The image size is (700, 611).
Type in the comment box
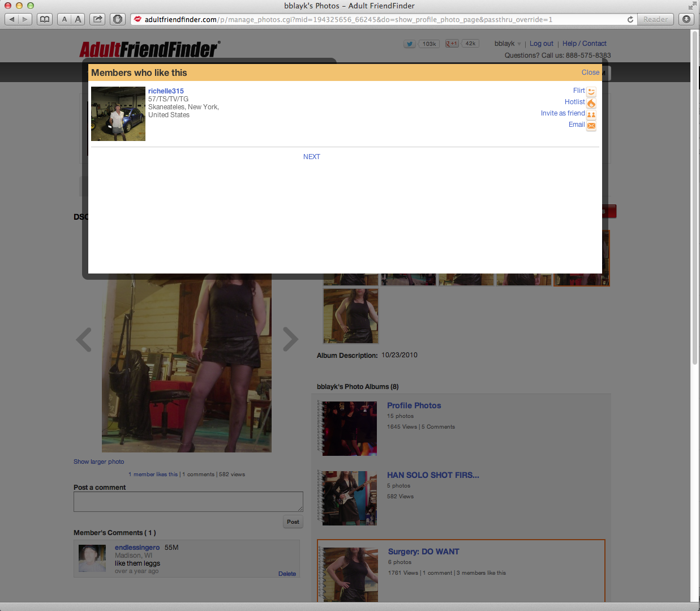point(188,501)
